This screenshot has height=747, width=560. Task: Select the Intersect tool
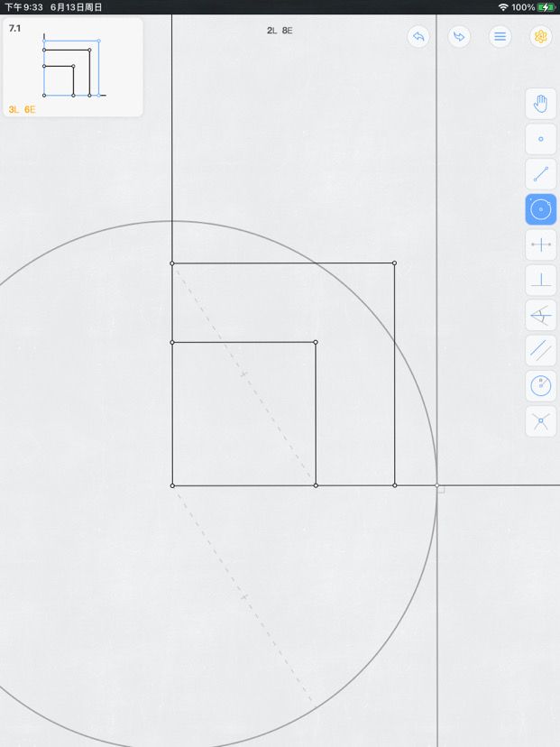540,421
